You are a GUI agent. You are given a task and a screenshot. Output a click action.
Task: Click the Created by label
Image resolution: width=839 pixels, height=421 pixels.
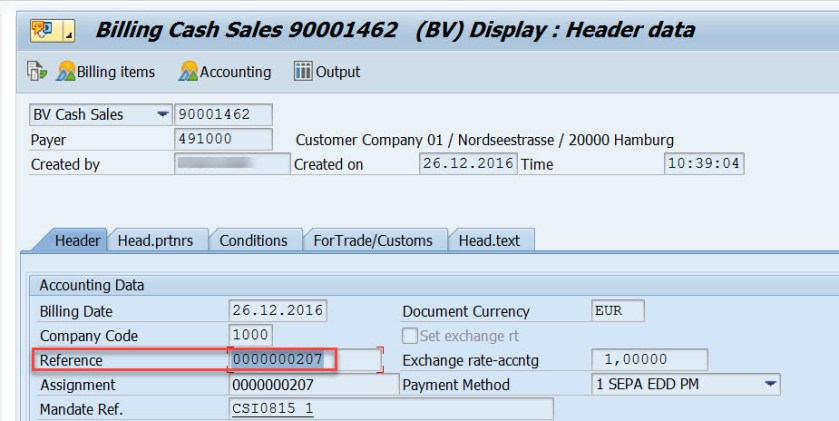pyautogui.click(x=65, y=165)
